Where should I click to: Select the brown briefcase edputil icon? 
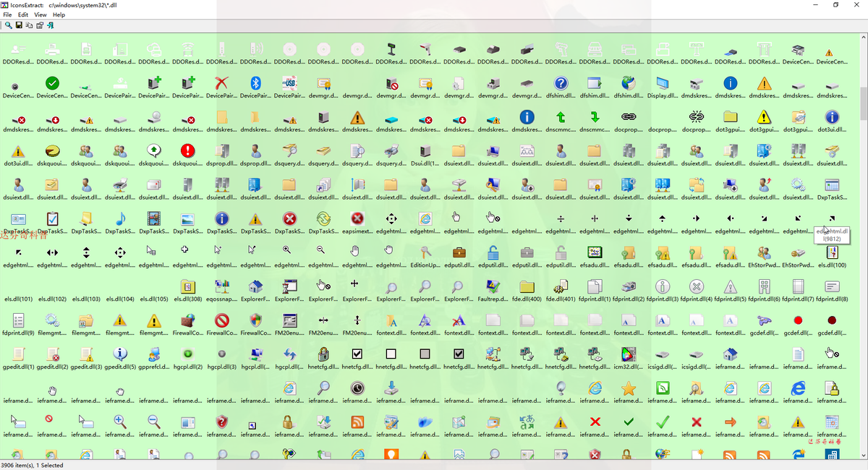[x=459, y=252]
